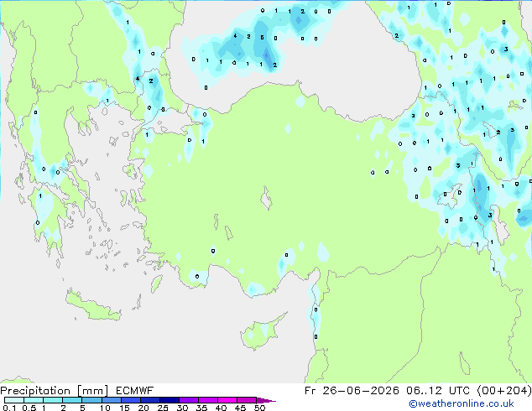The height and width of the screenshot is (411, 532).
Task: Click the legend label '50'
Action: [x=259, y=408]
